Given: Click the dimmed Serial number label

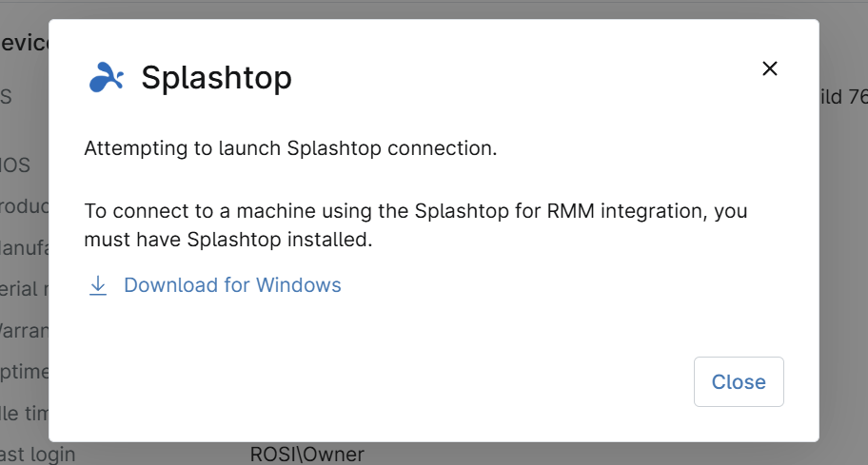Looking at the screenshot, I should pyautogui.click(x=24, y=288).
